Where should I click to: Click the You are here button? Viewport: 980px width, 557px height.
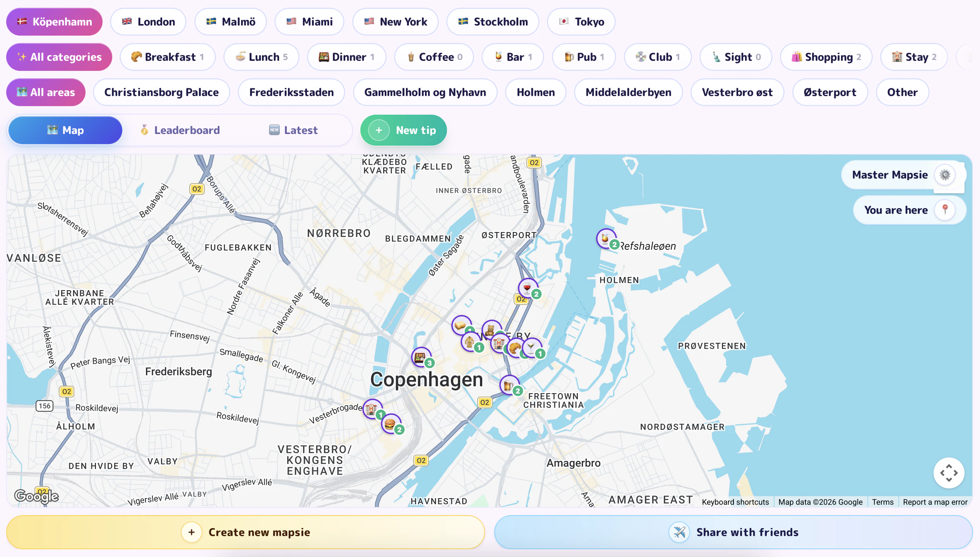[x=909, y=210]
